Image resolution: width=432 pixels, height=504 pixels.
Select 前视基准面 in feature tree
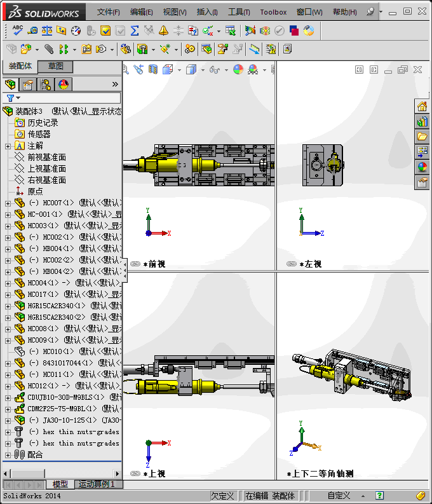point(46,157)
